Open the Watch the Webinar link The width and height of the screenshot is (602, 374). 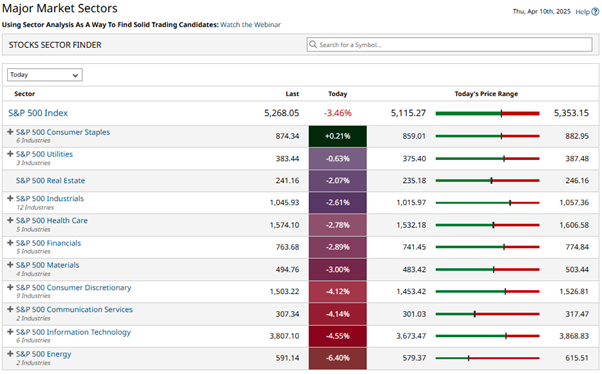pyautogui.click(x=250, y=25)
